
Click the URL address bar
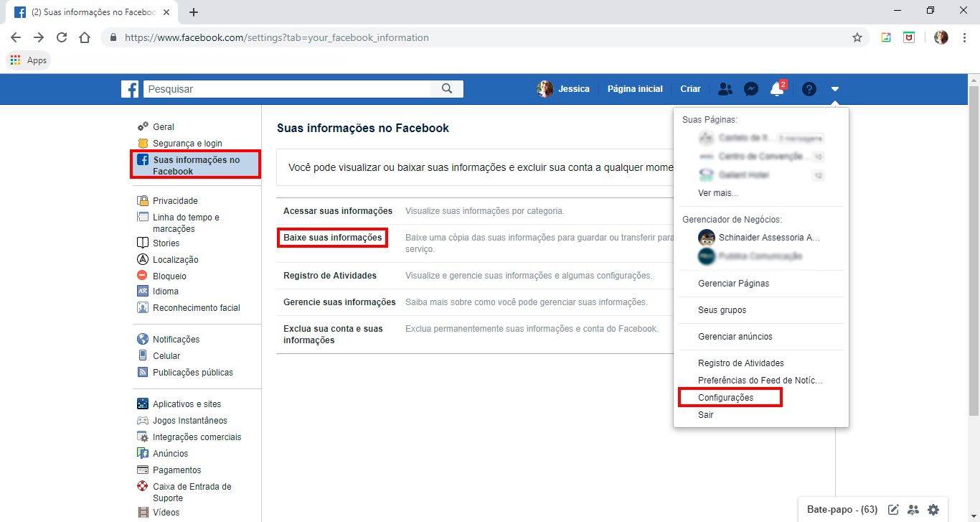pyautogui.click(x=484, y=37)
